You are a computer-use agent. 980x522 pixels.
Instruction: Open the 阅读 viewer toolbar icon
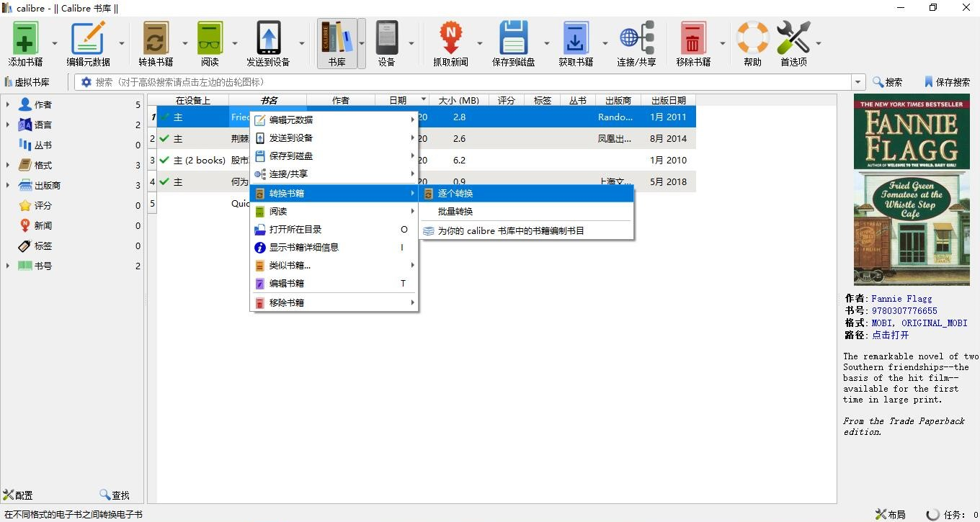pyautogui.click(x=210, y=43)
